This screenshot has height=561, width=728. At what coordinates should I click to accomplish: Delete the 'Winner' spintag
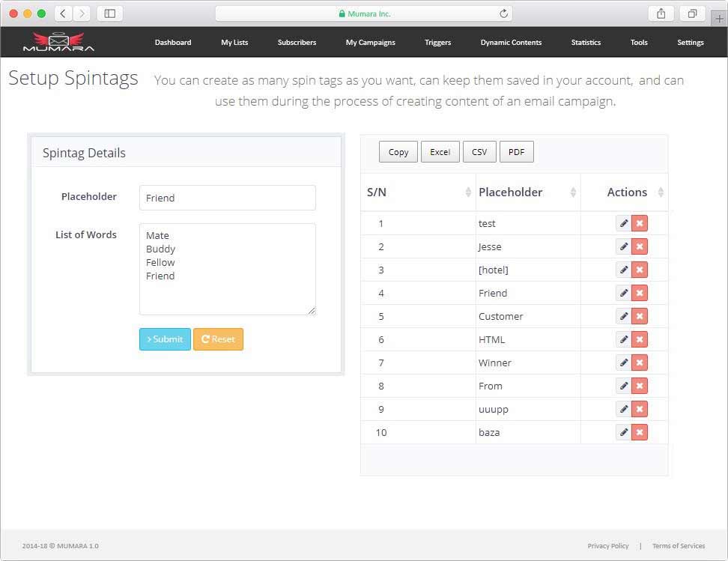[x=640, y=363]
